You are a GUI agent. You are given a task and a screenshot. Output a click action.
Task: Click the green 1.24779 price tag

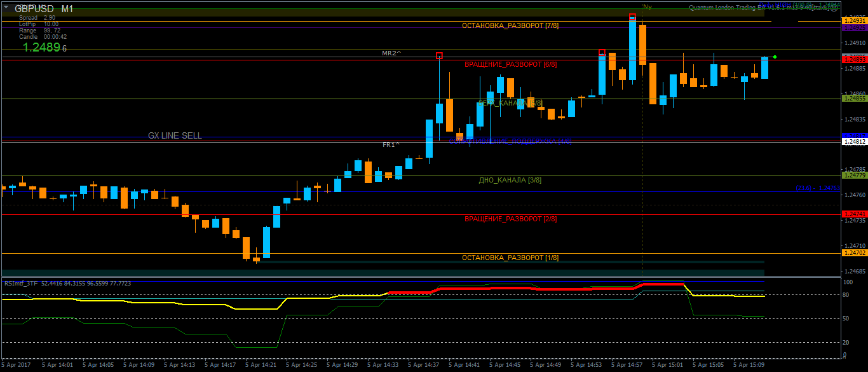tap(854, 175)
